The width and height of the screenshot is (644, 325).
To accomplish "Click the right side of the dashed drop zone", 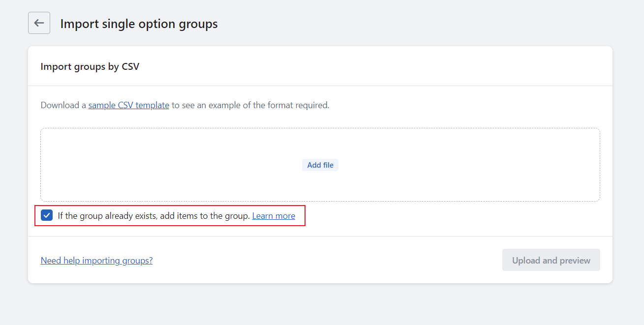I will coord(517,165).
